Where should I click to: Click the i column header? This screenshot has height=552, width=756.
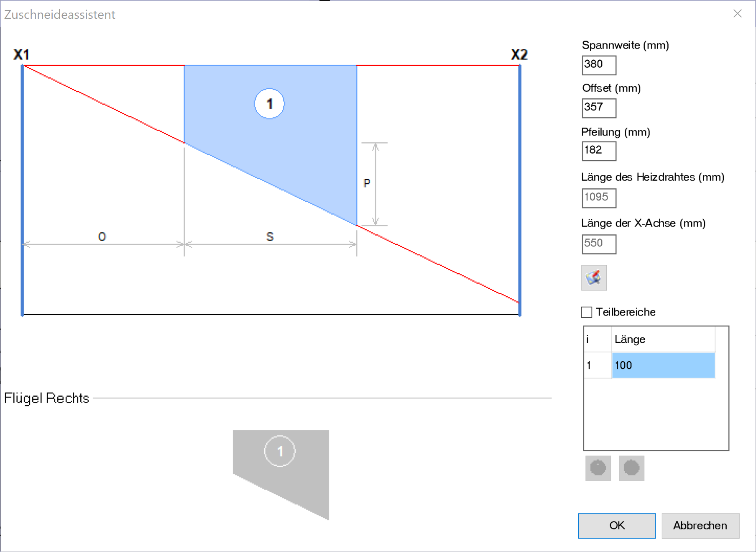[598, 339]
